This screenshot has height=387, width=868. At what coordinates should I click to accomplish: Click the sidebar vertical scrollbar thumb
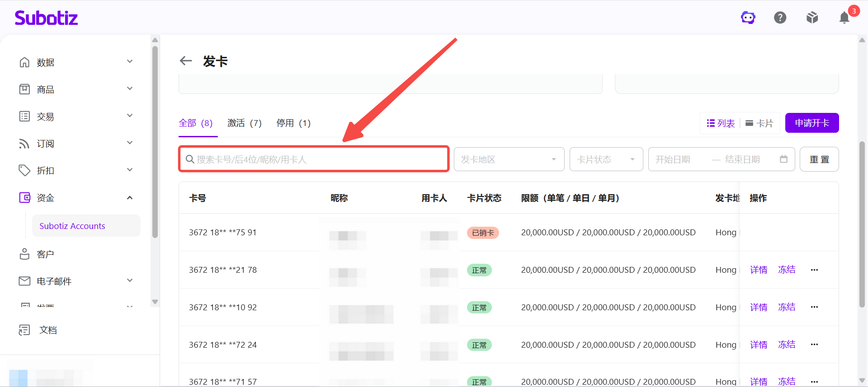pyautogui.click(x=155, y=142)
